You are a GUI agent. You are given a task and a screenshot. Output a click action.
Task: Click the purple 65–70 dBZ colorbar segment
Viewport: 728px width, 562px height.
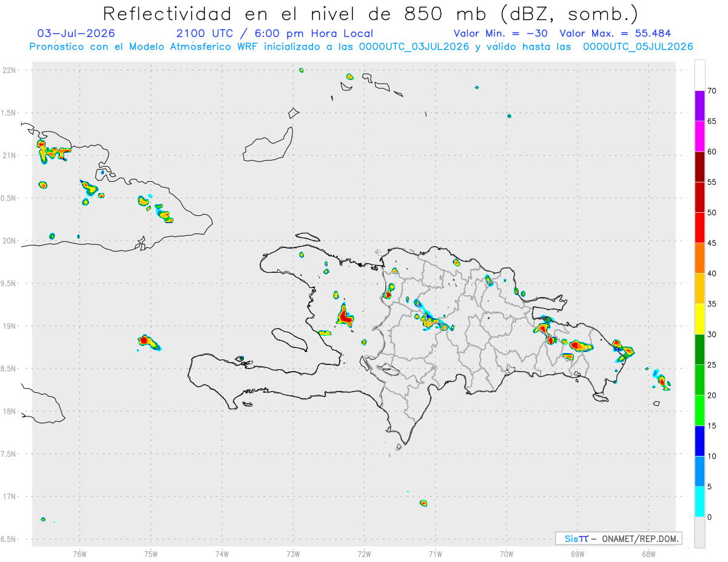(x=699, y=105)
